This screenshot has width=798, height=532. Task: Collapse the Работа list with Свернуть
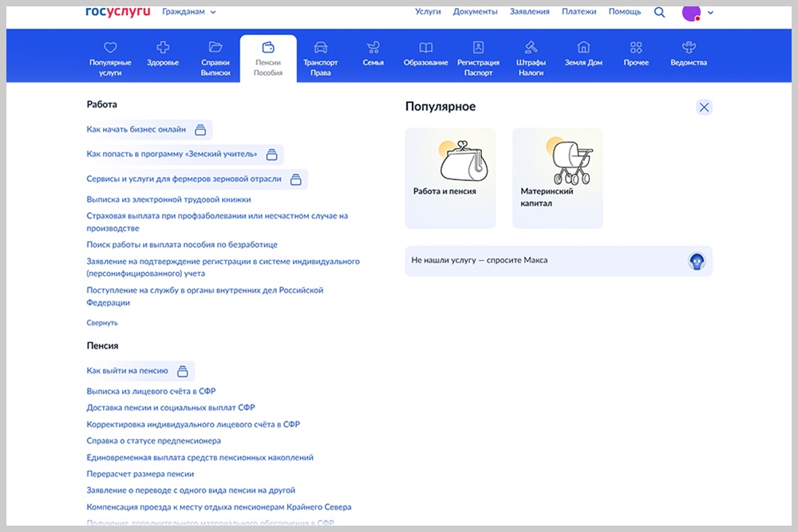coord(102,322)
